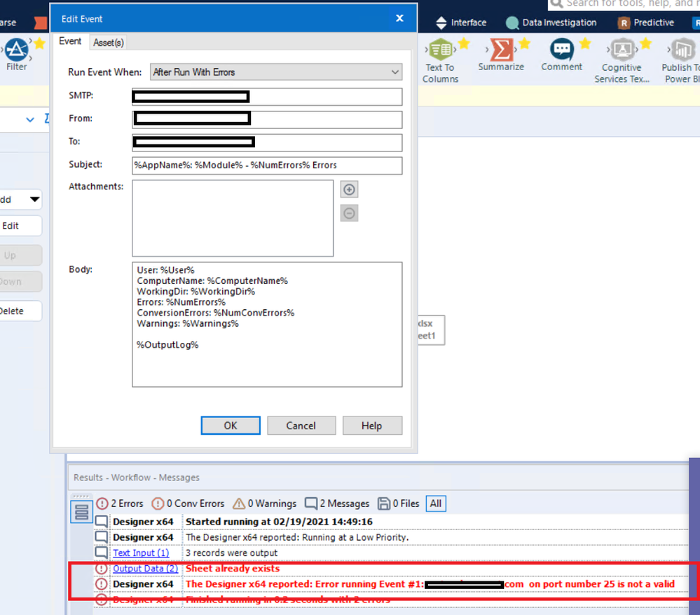The width and height of the screenshot is (700, 615).
Task: Select the Event tab
Action: [70, 41]
